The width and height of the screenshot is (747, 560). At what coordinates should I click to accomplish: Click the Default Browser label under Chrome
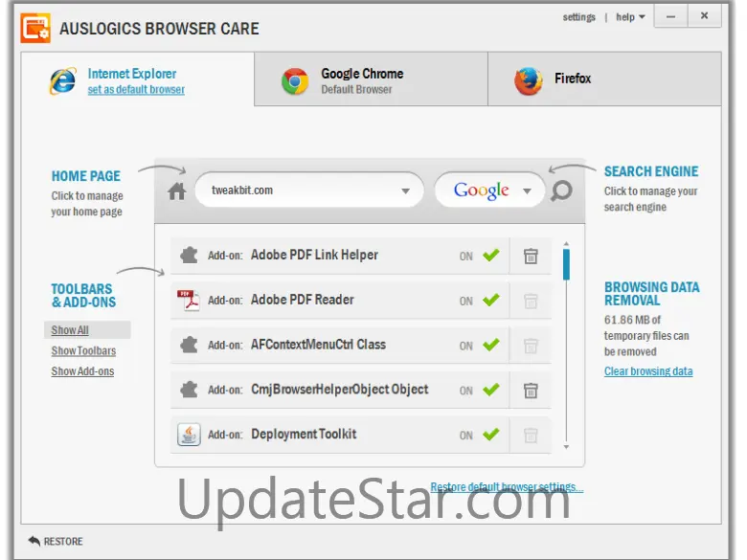(x=356, y=90)
